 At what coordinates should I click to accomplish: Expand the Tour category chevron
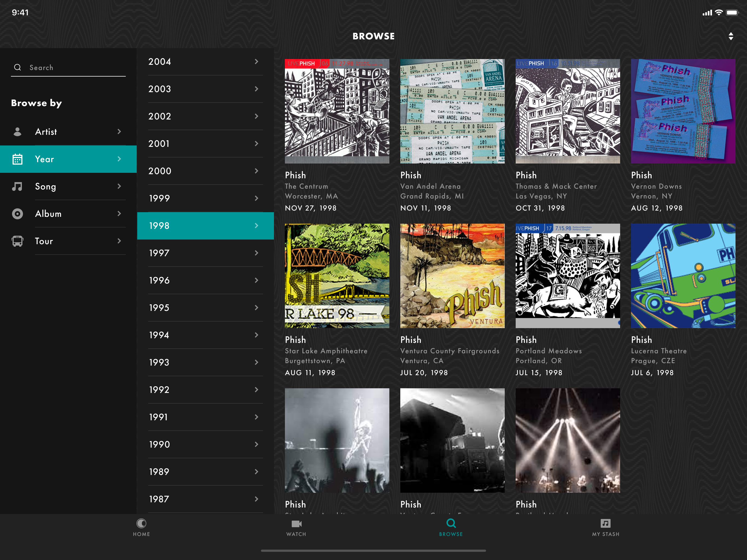click(119, 241)
